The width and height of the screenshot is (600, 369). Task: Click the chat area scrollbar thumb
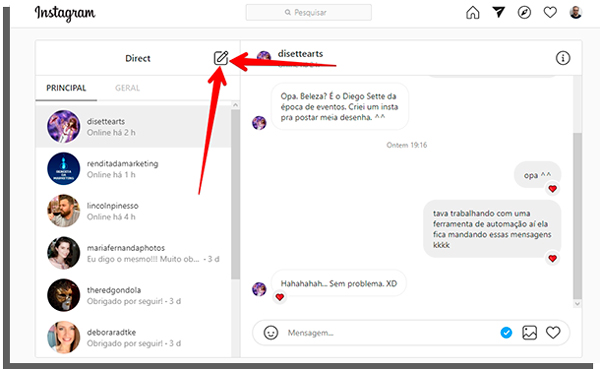coord(577,216)
